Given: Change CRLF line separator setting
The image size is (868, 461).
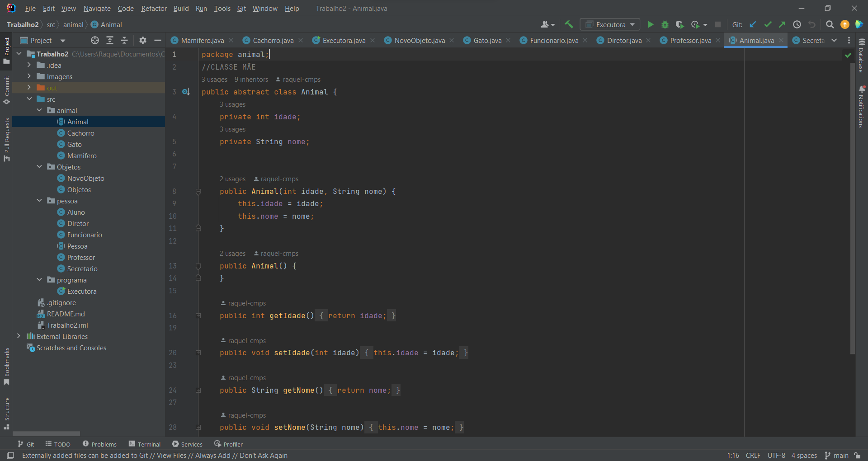Looking at the screenshot, I should (753, 455).
